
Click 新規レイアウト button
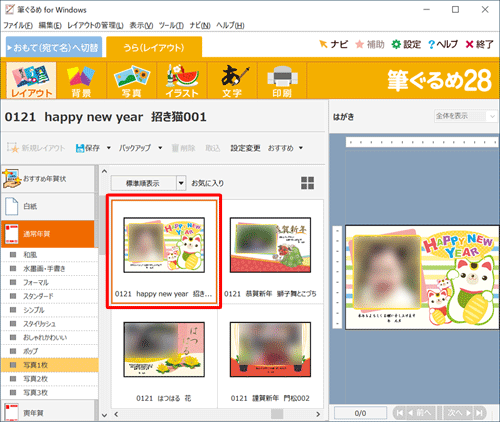(x=36, y=148)
